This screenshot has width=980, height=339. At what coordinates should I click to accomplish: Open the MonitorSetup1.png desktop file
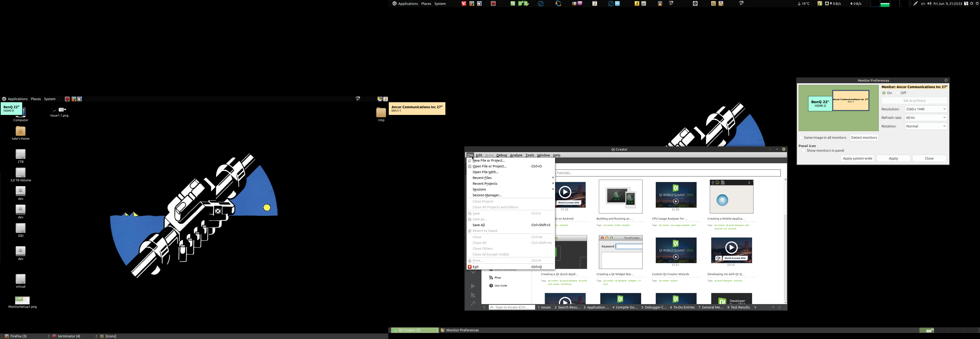22,301
